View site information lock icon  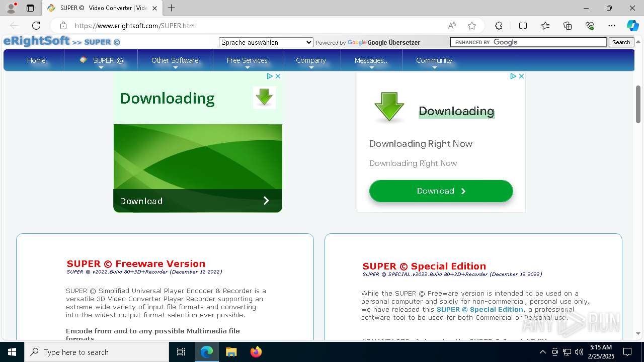pos(63,26)
